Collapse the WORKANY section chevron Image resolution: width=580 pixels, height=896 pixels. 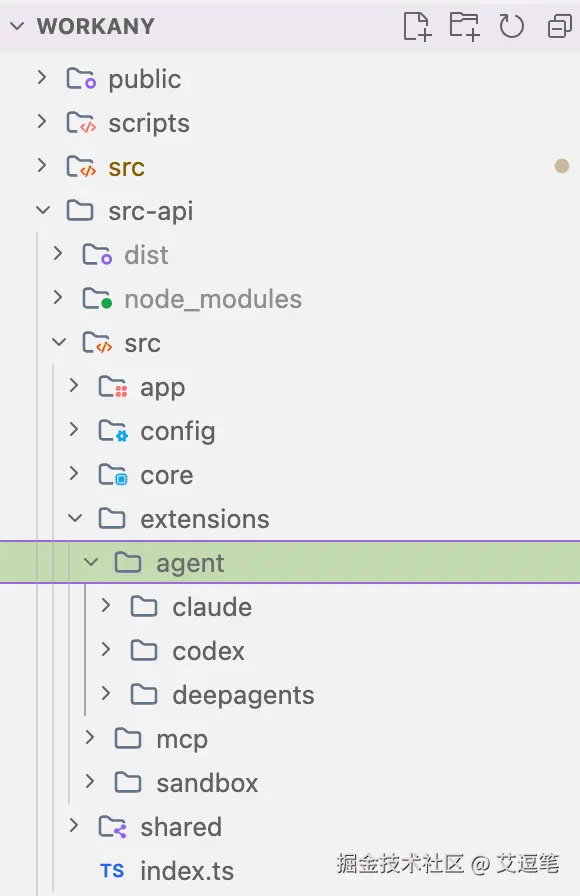(18, 26)
